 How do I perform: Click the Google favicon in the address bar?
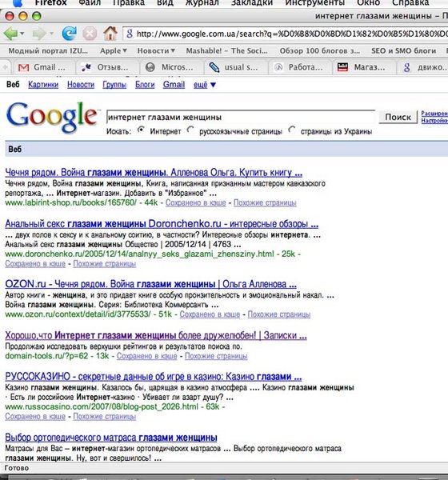coord(130,34)
